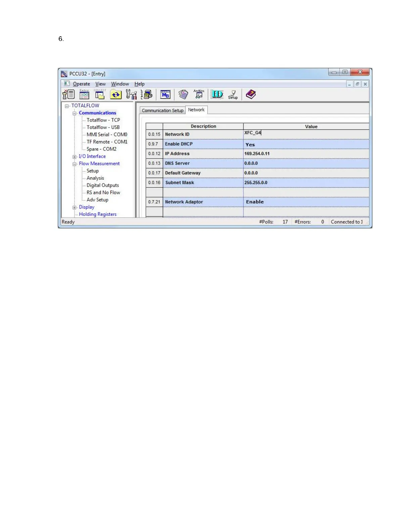Select Spare - COM2 tree item
411x532 pixels.
(101, 149)
